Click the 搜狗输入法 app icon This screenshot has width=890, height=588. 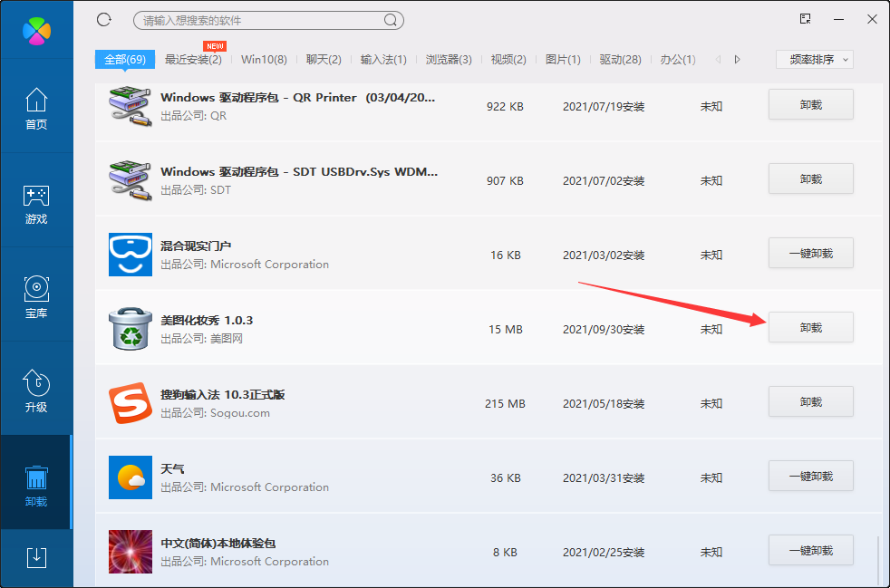point(130,403)
